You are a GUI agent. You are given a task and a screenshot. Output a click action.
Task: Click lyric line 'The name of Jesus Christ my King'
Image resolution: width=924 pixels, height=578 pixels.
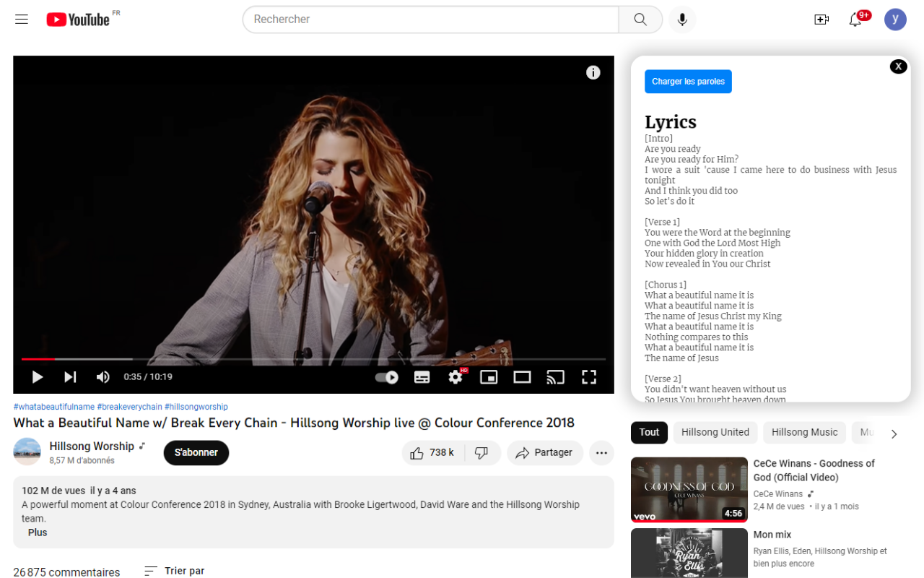pyautogui.click(x=713, y=316)
